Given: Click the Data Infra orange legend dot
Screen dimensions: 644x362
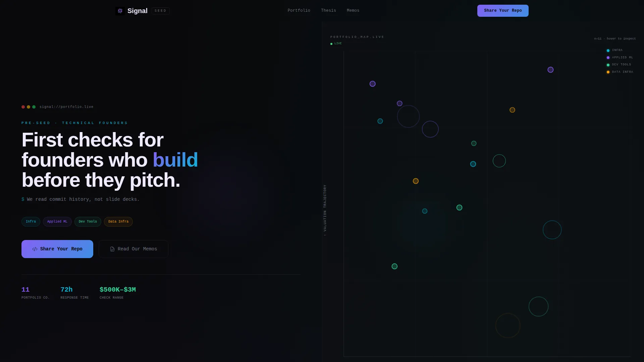Looking at the screenshot, I should [x=608, y=72].
